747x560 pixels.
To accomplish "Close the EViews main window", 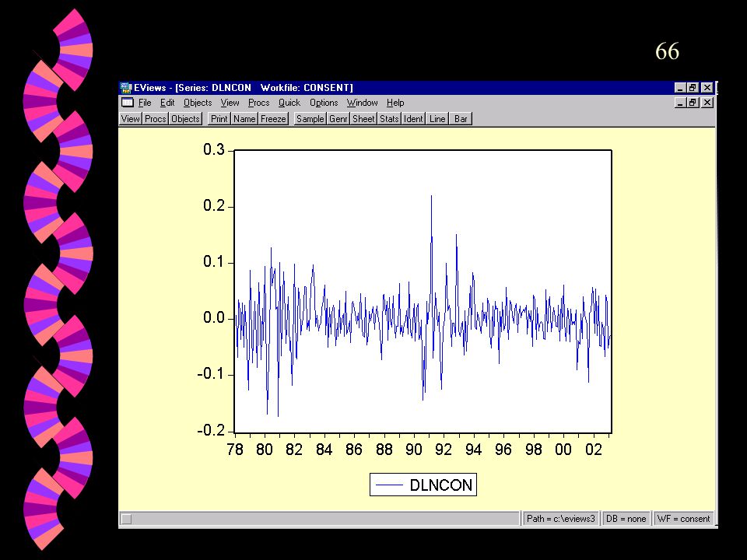I will click(707, 88).
